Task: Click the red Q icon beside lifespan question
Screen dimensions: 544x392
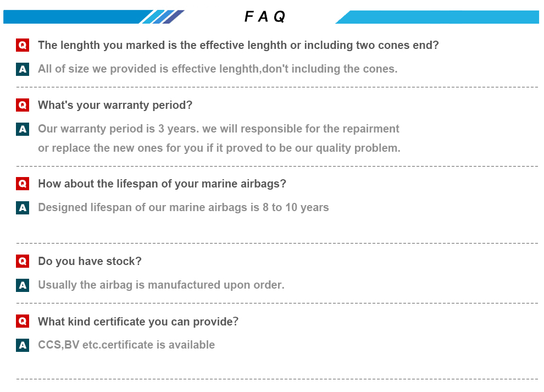Action: (22, 184)
